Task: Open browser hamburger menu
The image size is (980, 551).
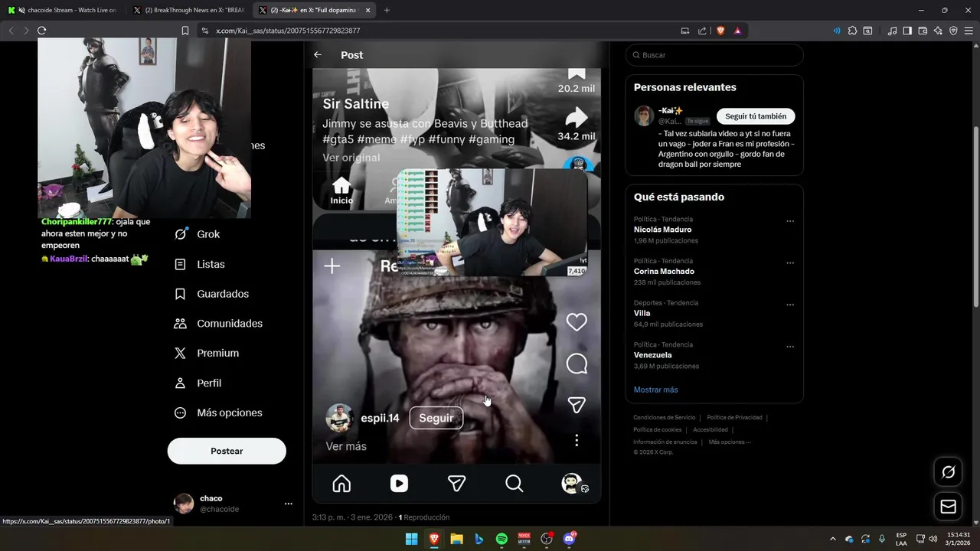Action: pos(969,31)
